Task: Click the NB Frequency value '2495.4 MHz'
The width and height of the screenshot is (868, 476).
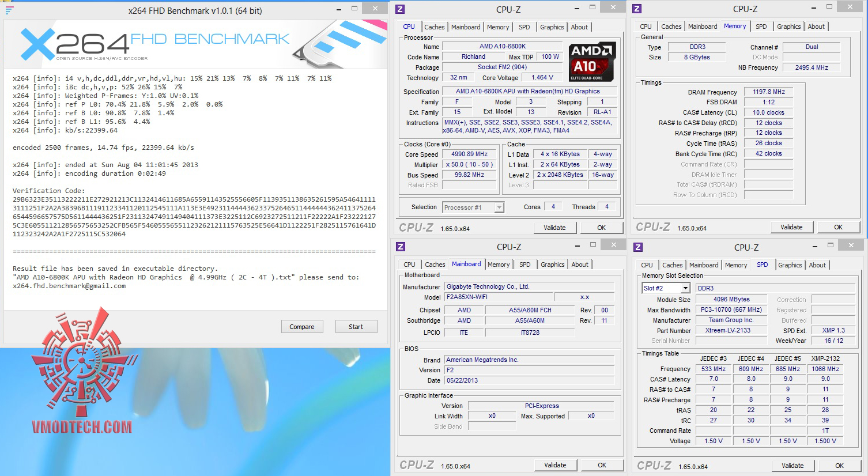Action: click(x=812, y=68)
